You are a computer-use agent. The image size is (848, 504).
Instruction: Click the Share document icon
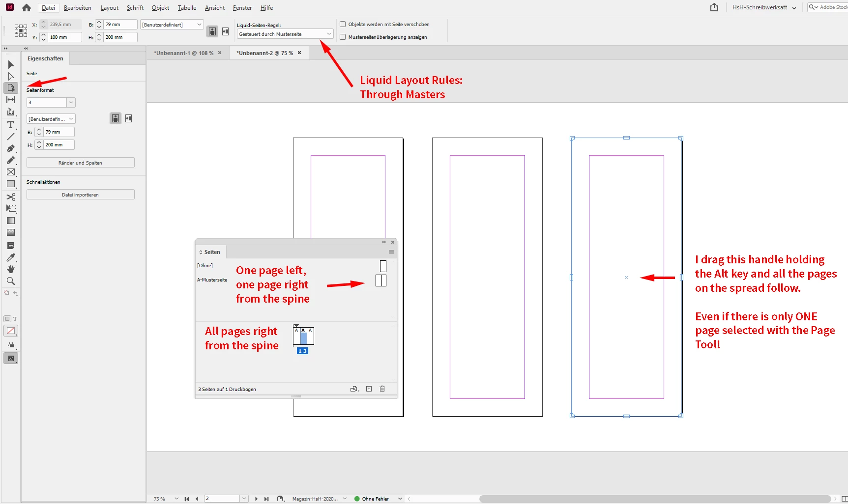(714, 7)
